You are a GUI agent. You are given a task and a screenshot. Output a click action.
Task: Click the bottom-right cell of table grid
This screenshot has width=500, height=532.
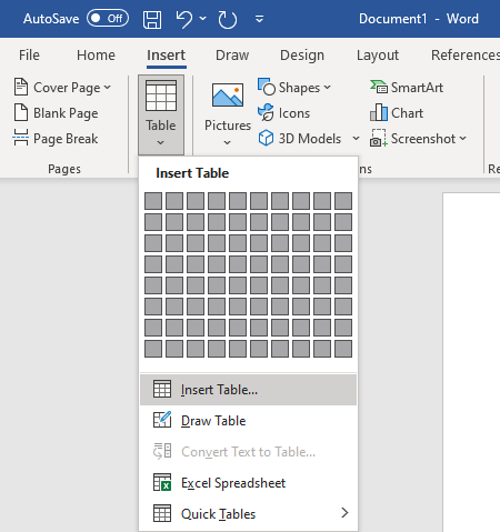pyautogui.click(x=343, y=349)
